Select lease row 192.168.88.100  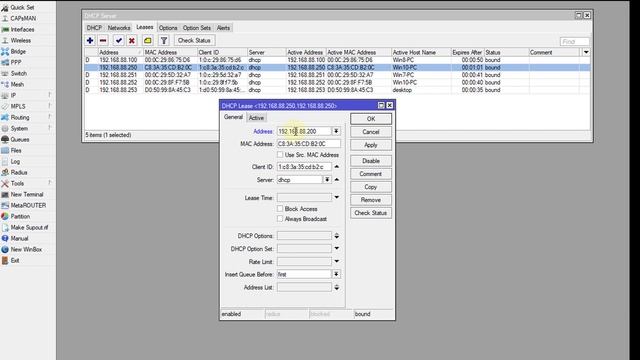[x=337, y=60]
